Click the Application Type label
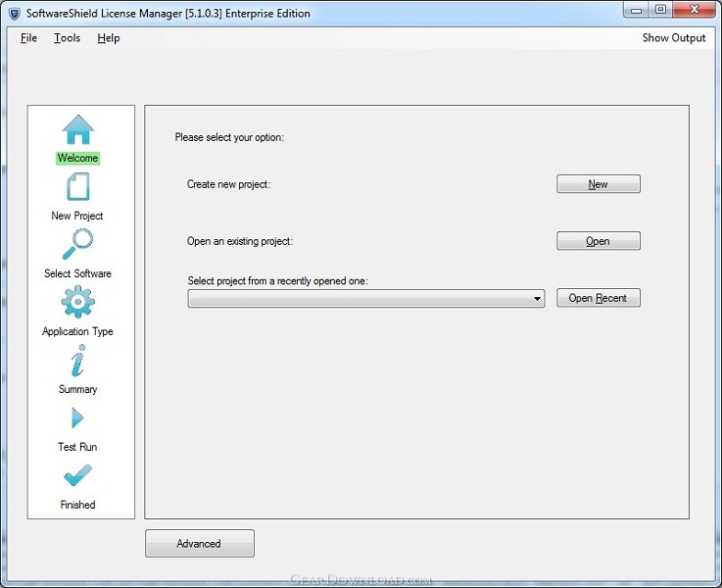722x588 pixels. 77,331
